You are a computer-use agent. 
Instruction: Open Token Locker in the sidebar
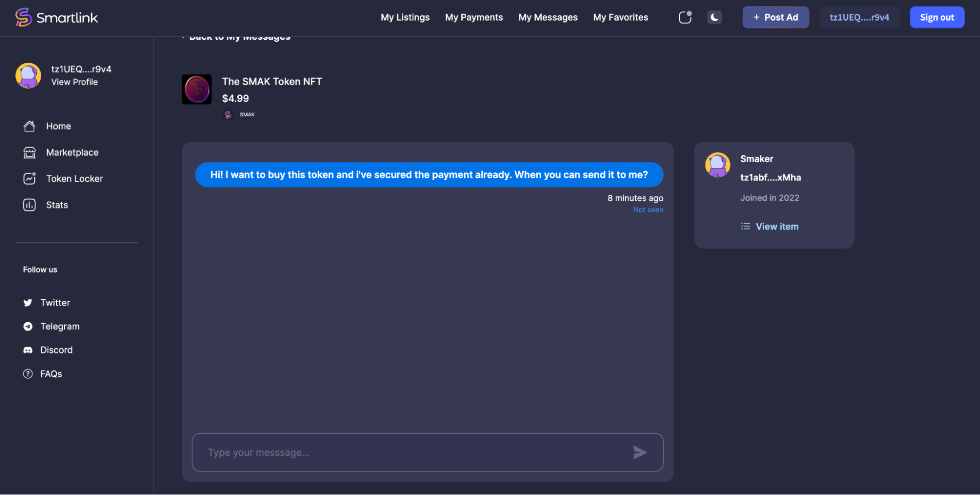pyautogui.click(x=74, y=179)
